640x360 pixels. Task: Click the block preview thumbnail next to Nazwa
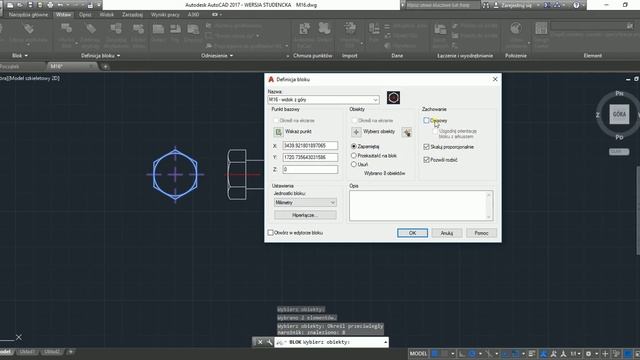click(393, 98)
